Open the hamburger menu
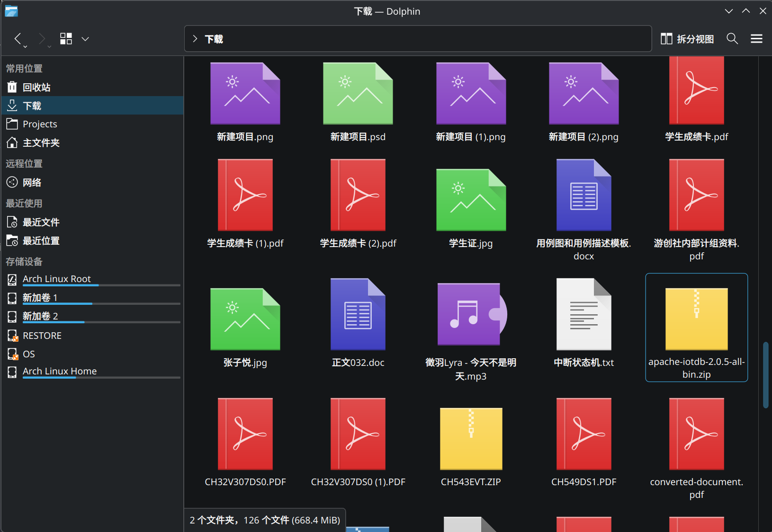Screen dimensions: 772x532 point(756,38)
